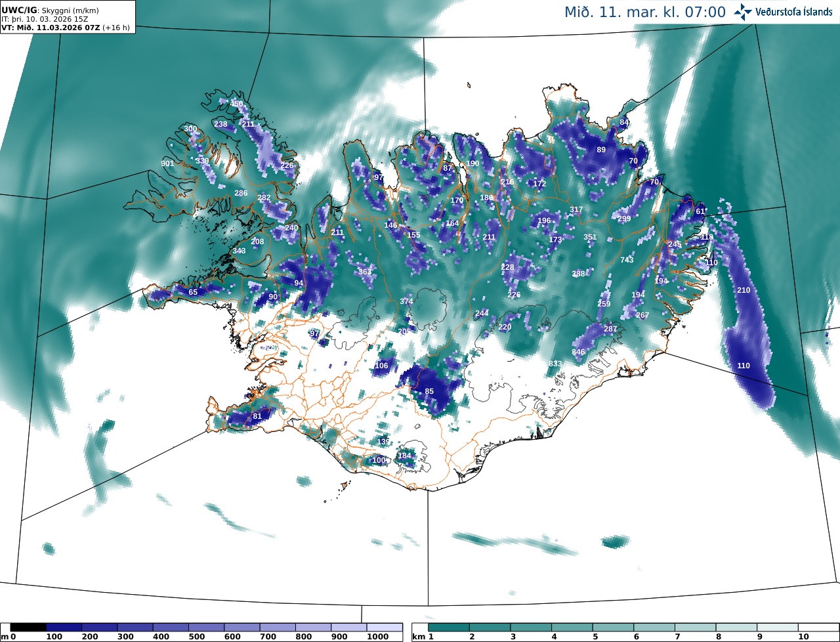Click the km unit label on the legend
This screenshot has width=840, height=642.
419,637
